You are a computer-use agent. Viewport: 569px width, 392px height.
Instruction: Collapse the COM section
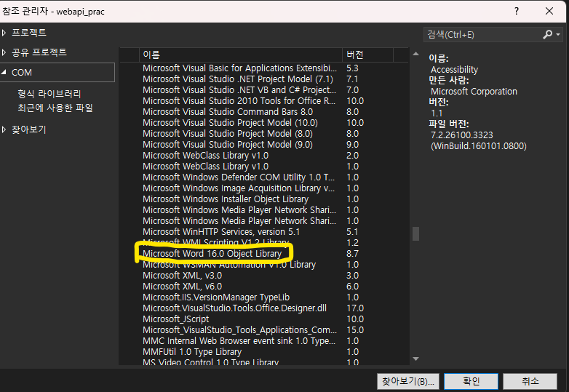(x=4, y=72)
